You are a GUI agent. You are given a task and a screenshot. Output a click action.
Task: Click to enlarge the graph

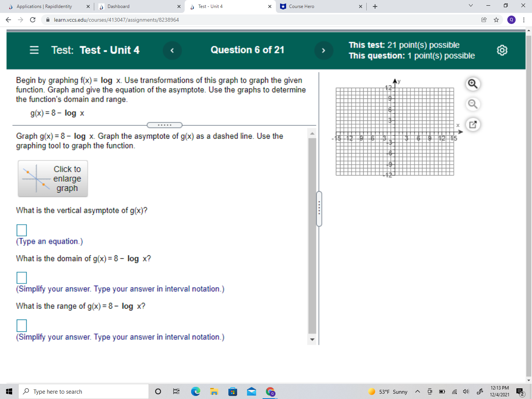[x=52, y=178]
